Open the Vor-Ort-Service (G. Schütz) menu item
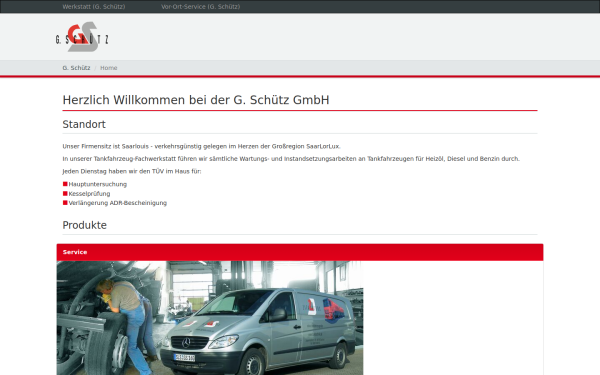Viewport: 600px width, 375px height. click(x=201, y=7)
